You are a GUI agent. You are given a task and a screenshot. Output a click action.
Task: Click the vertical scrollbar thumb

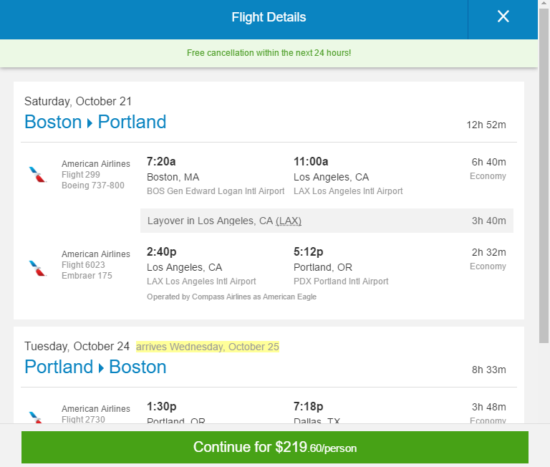click(544, 175)
